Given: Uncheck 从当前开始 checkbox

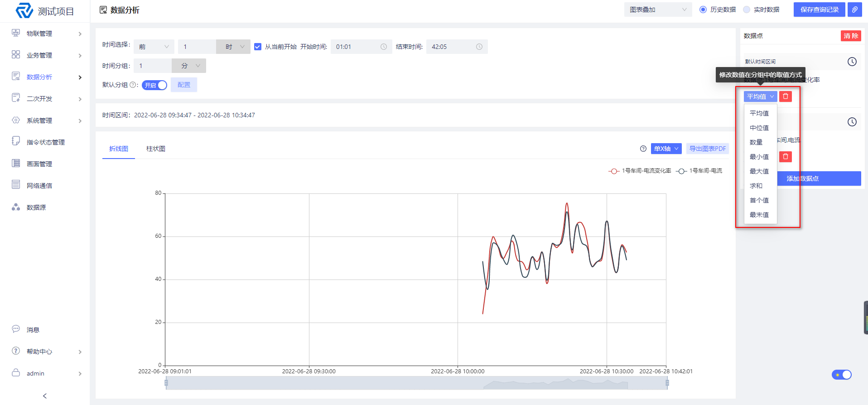Looking at the screenshot, I should (258, 47).
